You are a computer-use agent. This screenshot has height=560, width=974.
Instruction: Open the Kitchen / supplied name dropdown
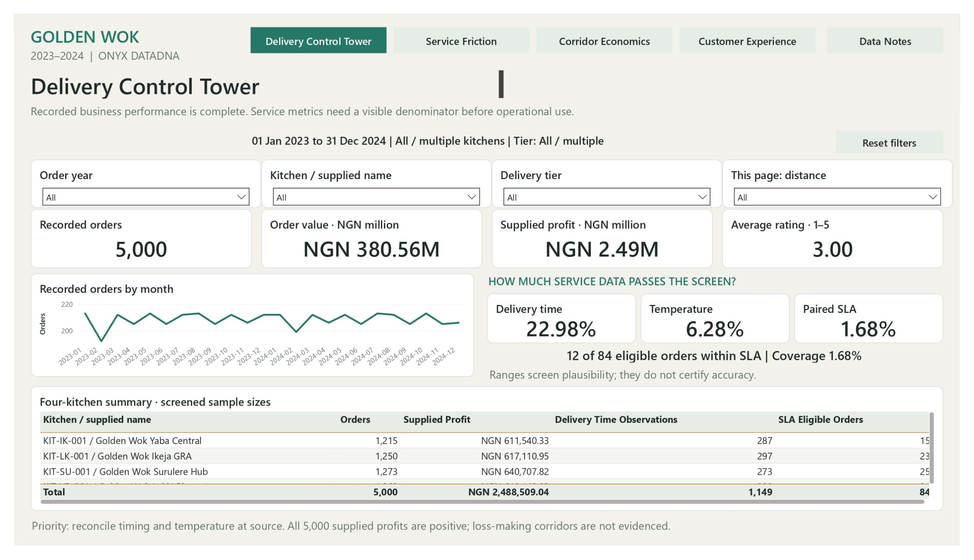pyautogui.click(x=376, y=197)
